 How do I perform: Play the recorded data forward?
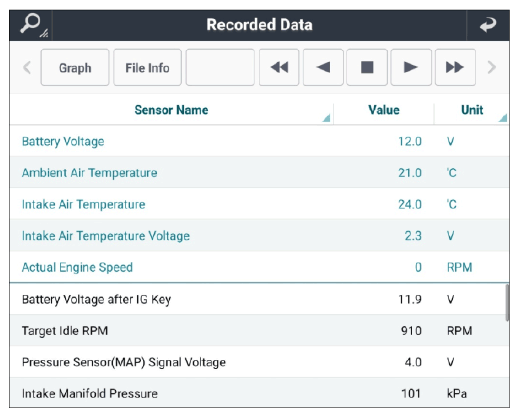411,67
